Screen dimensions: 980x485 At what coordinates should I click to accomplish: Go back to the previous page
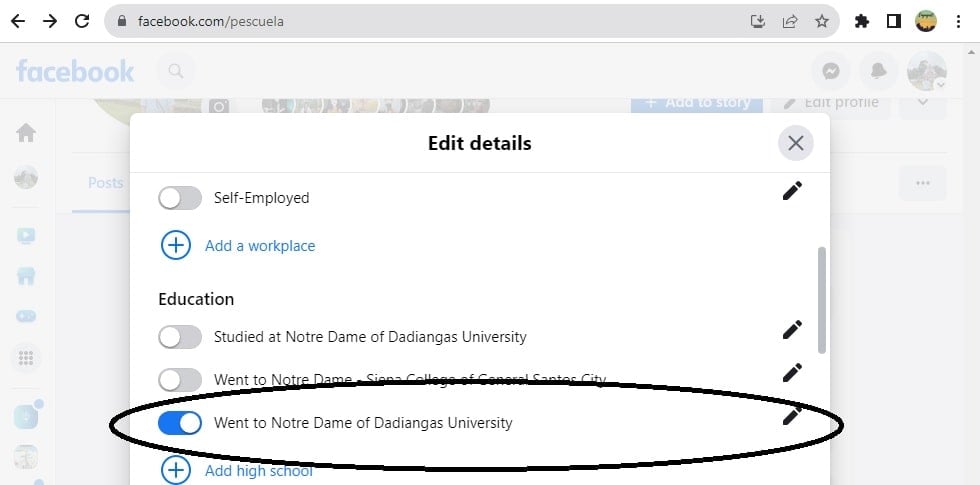(x=18, y=21)
